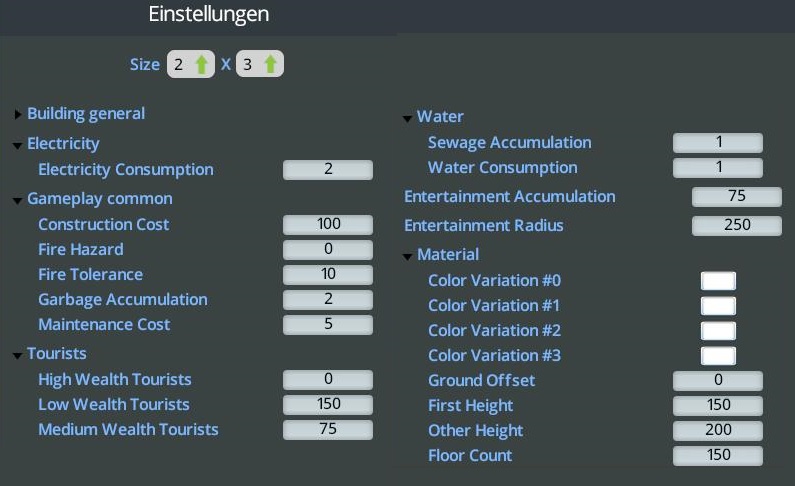Click the green up arrow for size height
The width and height of the screenshot is (795, 486).
tap(270, 65)
